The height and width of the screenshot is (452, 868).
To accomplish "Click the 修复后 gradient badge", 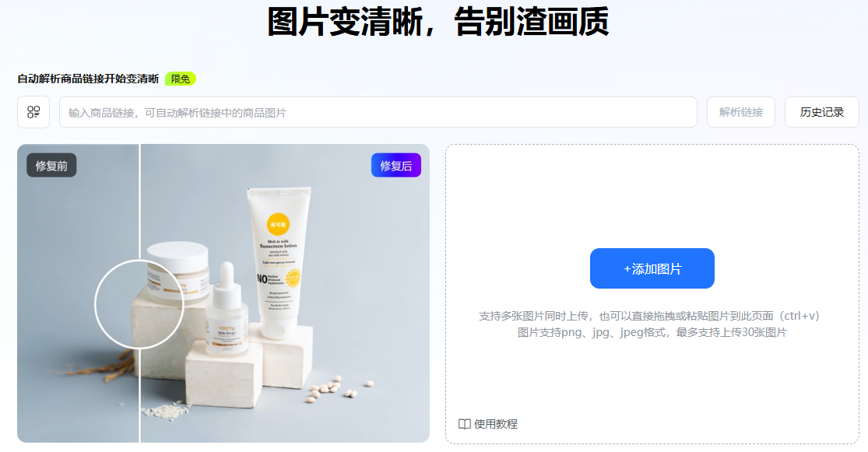I will click(x=395, y=166).
